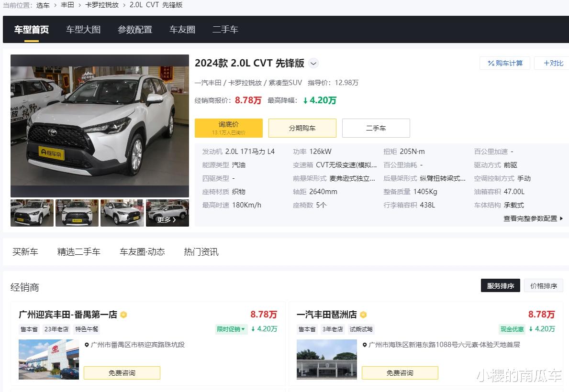
Task: Sort dealers by 服务排序
Action: coord(501,286)
